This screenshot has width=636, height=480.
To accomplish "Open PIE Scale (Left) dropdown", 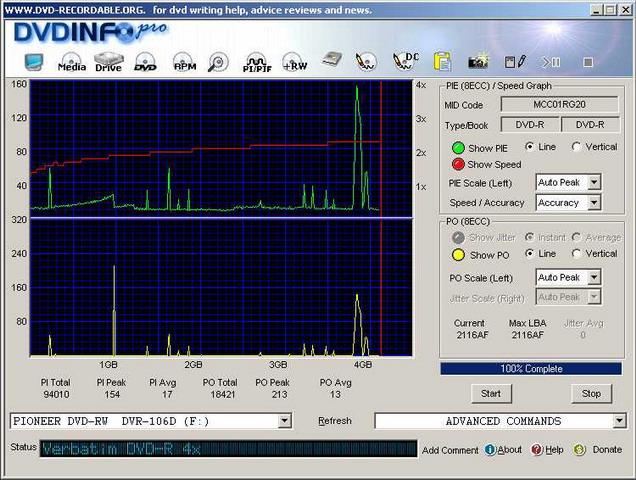I will 568,183.
